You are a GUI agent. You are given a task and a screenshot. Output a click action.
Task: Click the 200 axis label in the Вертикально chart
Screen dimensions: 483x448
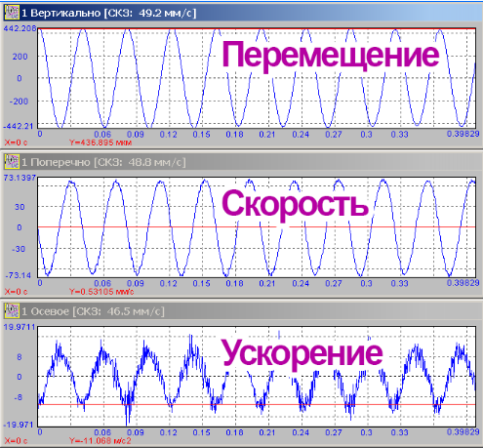pyautogui.click(x=20, y=57)
